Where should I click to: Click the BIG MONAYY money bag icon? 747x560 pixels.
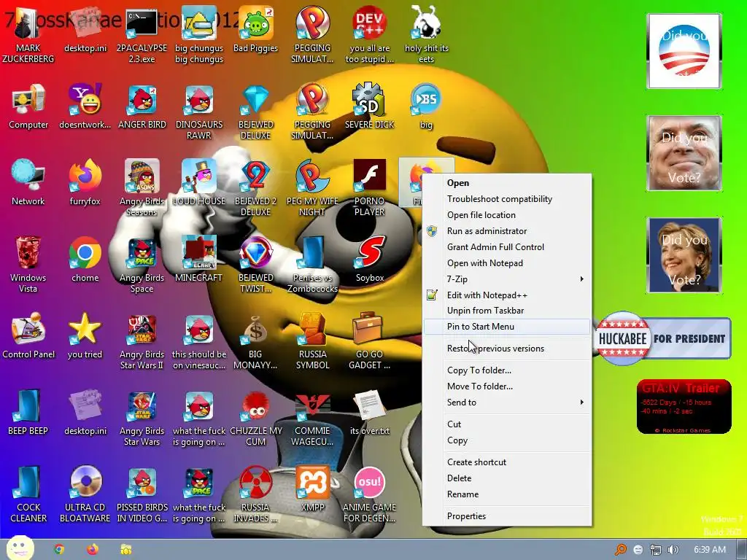tap(256, 342)
